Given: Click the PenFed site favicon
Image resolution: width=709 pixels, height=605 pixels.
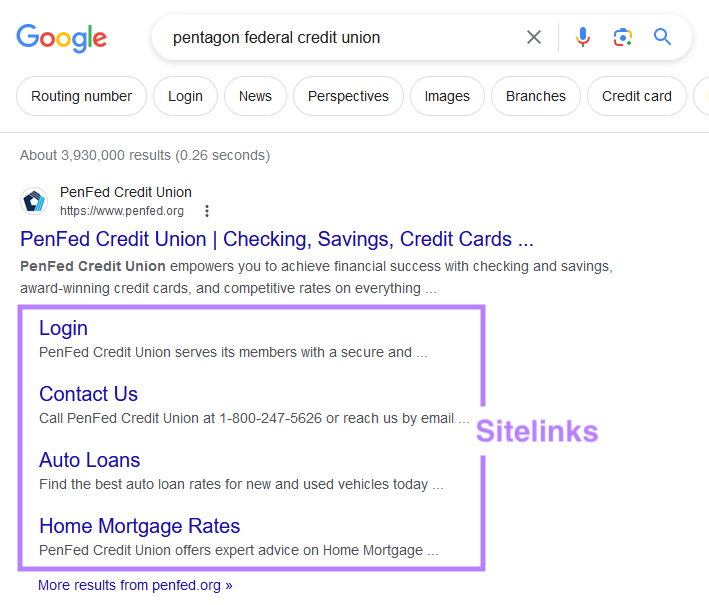Looking at the screenshot, I should tap(34, 201).
